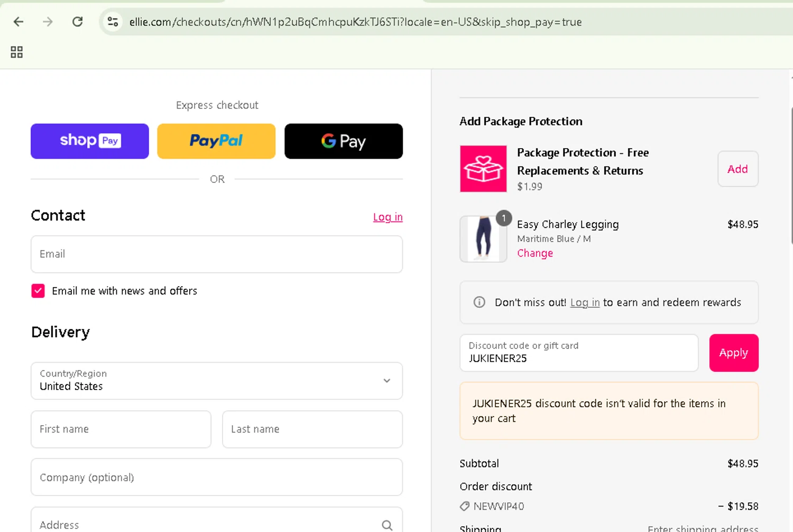
Task: Change the Easy Charley Legging variant
Action: click(x=535, y=253)
